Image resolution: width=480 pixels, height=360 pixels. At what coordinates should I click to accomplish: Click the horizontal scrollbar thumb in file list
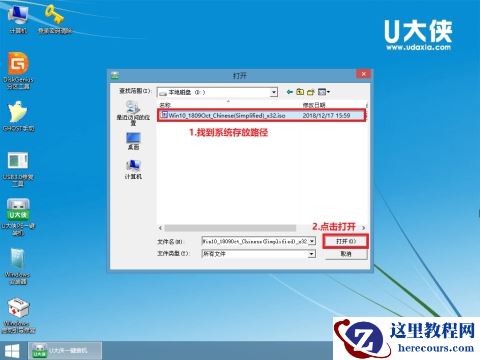[x=230, y=228]
